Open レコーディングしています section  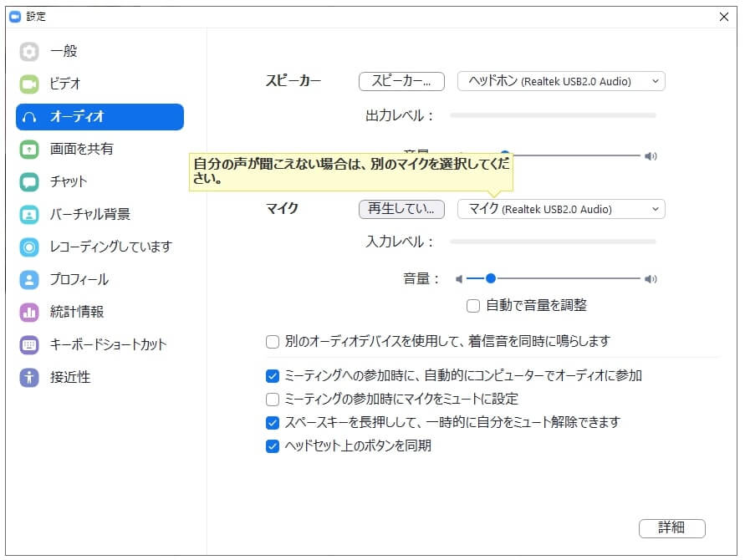100,247
